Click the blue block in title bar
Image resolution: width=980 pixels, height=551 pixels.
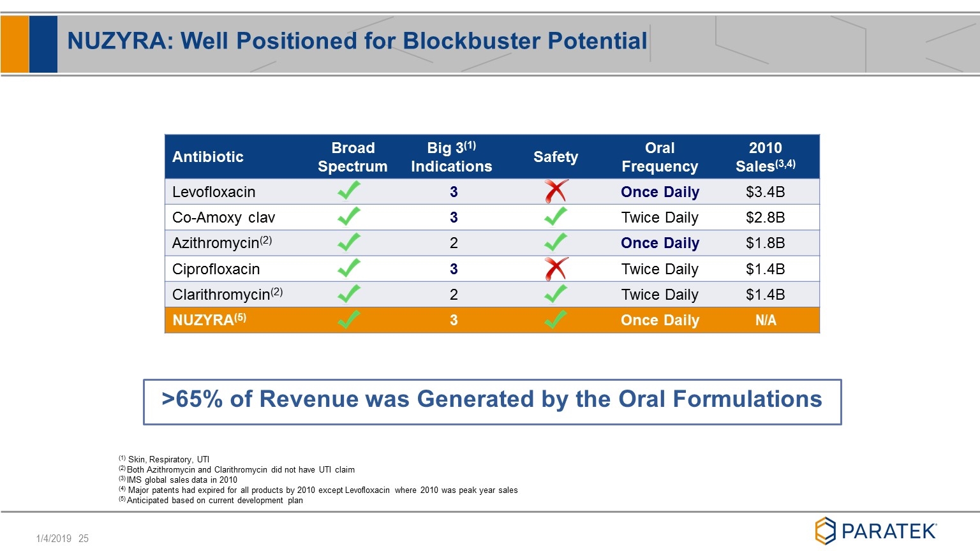tap(43, 44)
